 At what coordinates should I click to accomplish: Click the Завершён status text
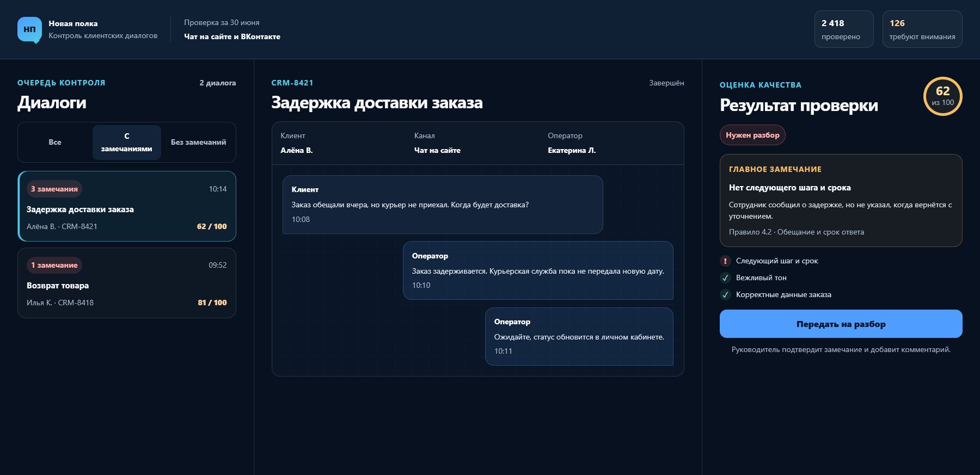[x=666, y=83]
